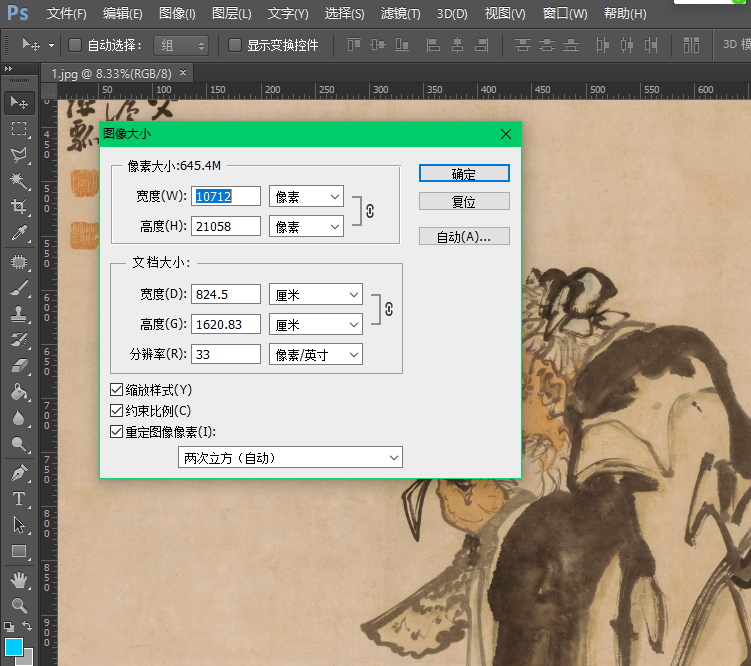Image resolution: width=751 pixels, height=666 pixels.
Task: Select the Clone Stamp tool
Action: pos(19,314)
